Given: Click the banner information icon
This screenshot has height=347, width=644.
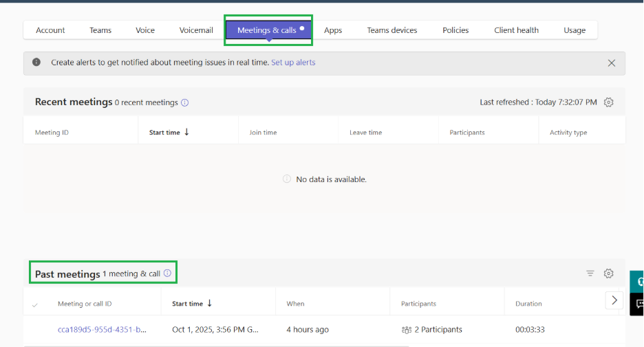Looking at the screenshot, I should click(36, 62).
